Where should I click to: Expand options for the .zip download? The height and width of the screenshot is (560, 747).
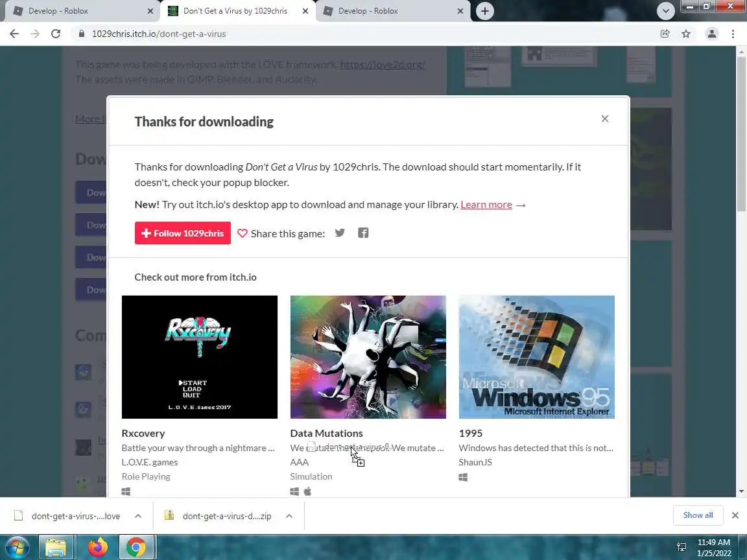(x=289, y=516)
